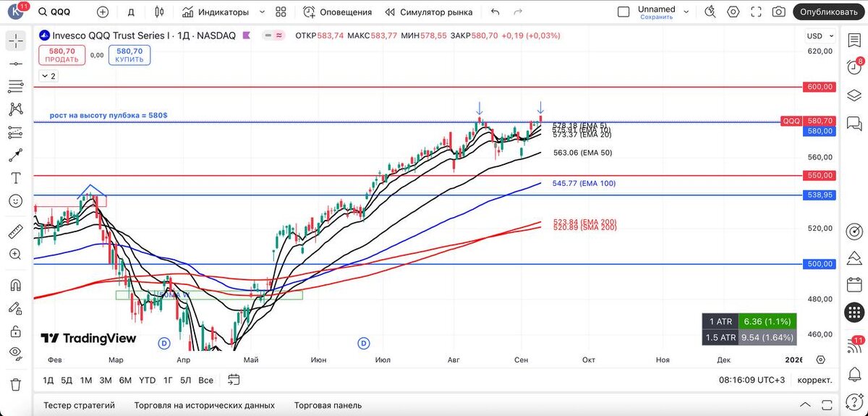Toggle the data status indicator pill
This screenshot has width=868, height=416.
point(274,35)
